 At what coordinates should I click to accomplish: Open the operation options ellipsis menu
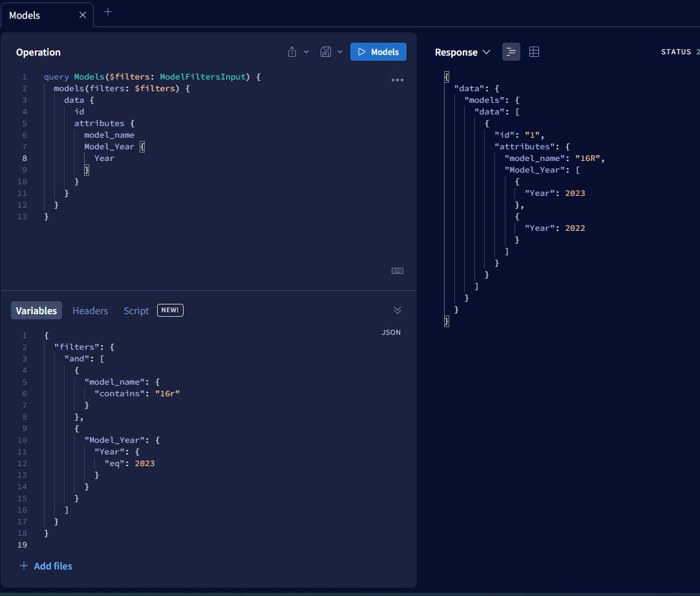coord(398,80)
